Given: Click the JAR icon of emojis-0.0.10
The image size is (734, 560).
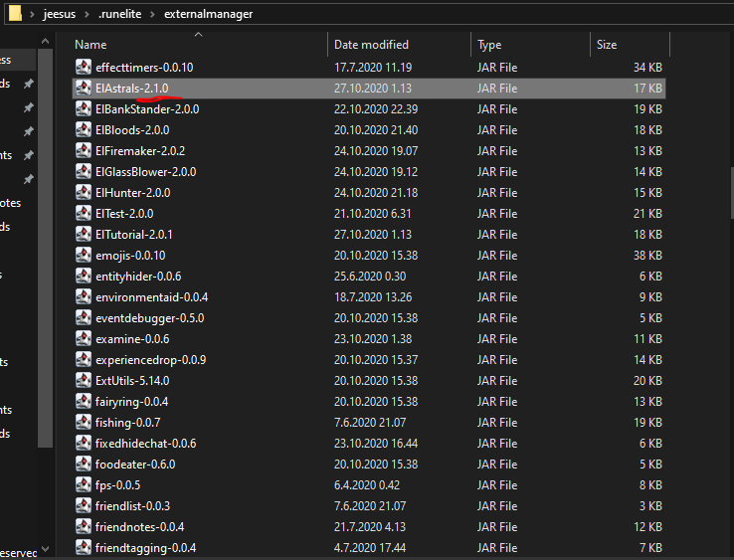Looking at the screenshot, I should tap(84, 256).
